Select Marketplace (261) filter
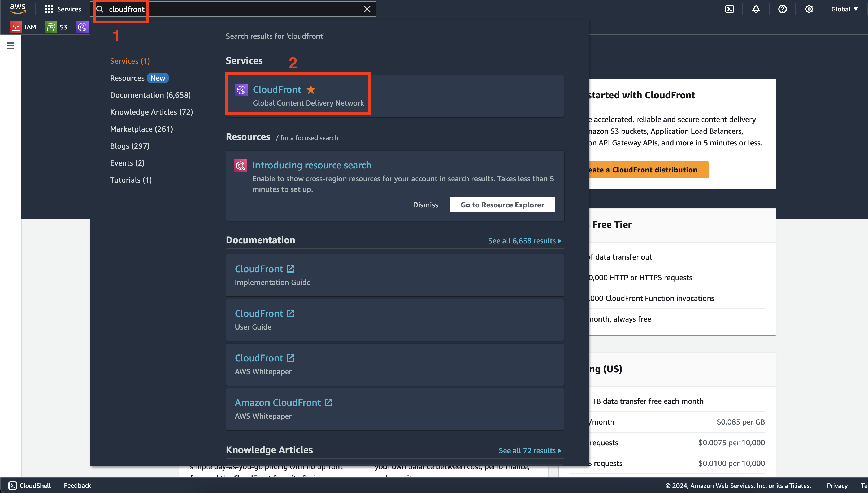Screen dimensions: 868x493 click(141, 129)
